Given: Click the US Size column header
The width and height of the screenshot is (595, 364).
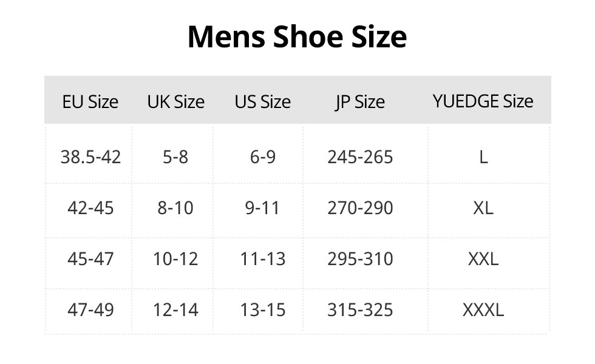Looking at the screenshot, I should (262, 101).
